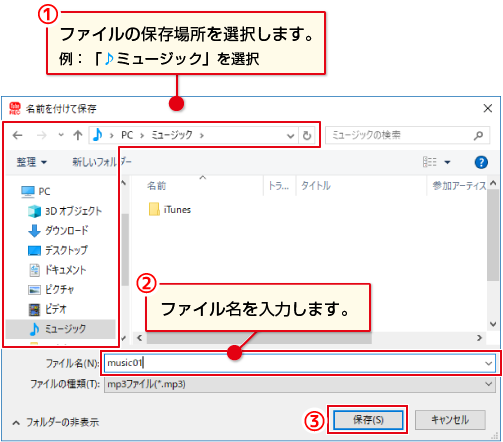
Task: Click the キャンセル button
Action: [x=450, y=420]
